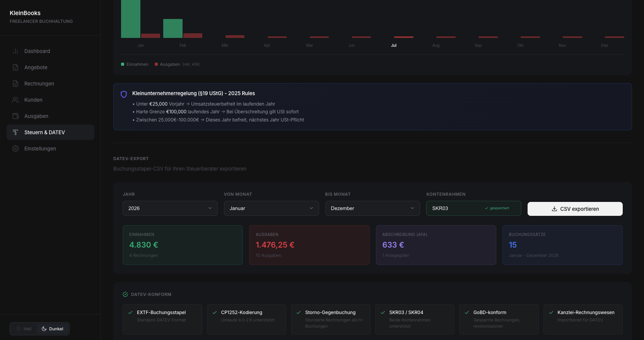Screen dimensions: 644x340
Task: Click the Angebote document icon
Action: [15, 67]
